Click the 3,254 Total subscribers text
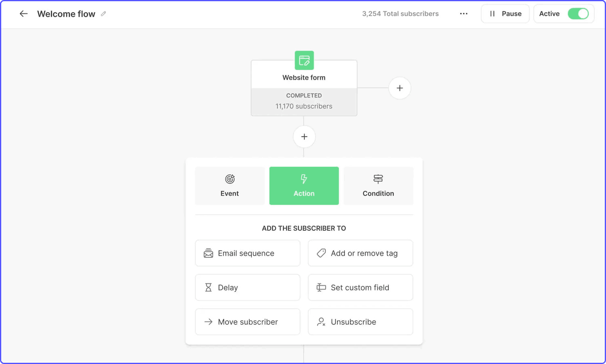 pyautogui.click(x=400, y=14)
